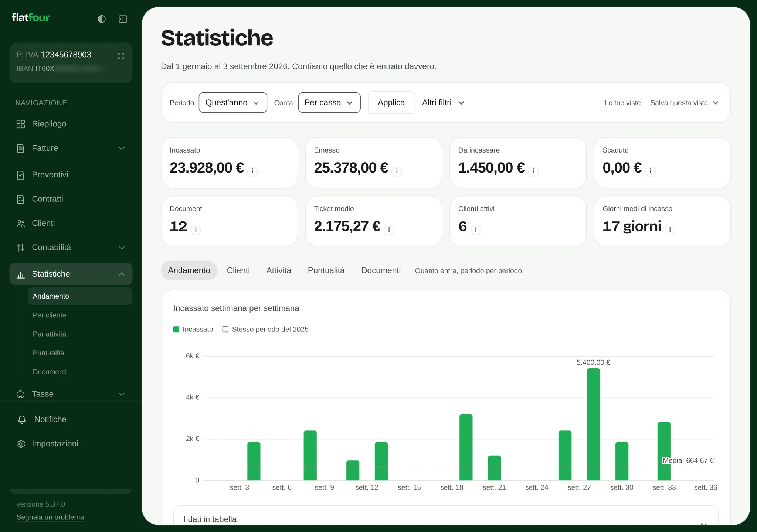The height and width of the screenshot is (532, 757).
Task: Click the Fatture document icon
Action: point(21,149)
